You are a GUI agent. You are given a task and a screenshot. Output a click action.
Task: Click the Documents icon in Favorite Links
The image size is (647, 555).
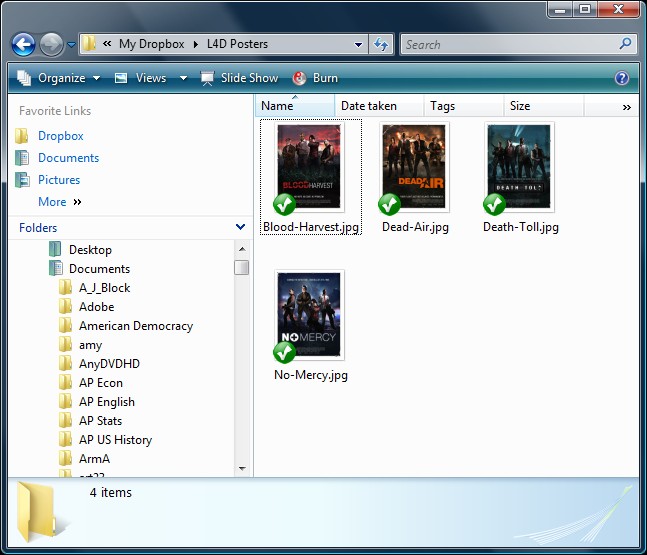(x=22, y=158)
